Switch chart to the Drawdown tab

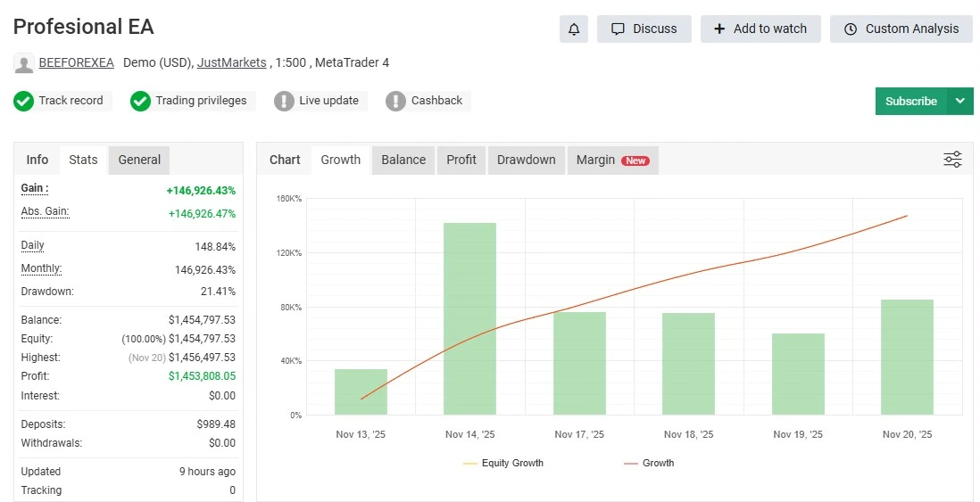[x=526, y=160]
